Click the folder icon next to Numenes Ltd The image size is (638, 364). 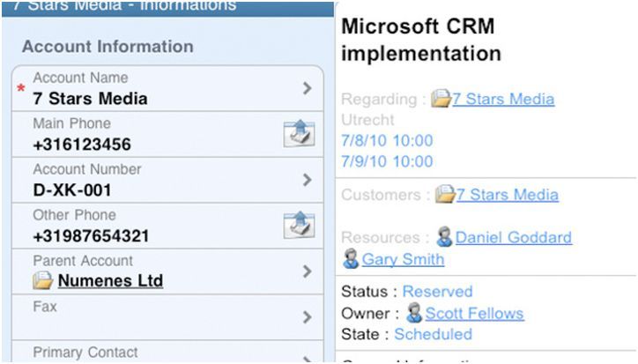tap(43, 282)
